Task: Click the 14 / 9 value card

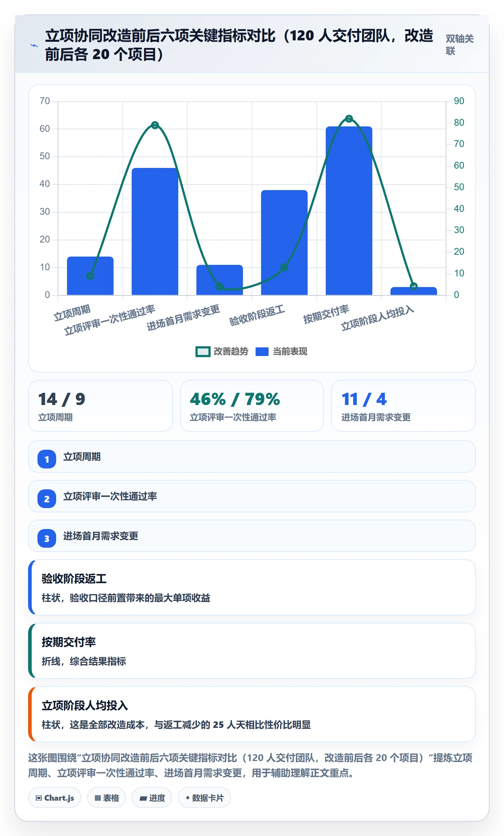Action: (100, 406)
